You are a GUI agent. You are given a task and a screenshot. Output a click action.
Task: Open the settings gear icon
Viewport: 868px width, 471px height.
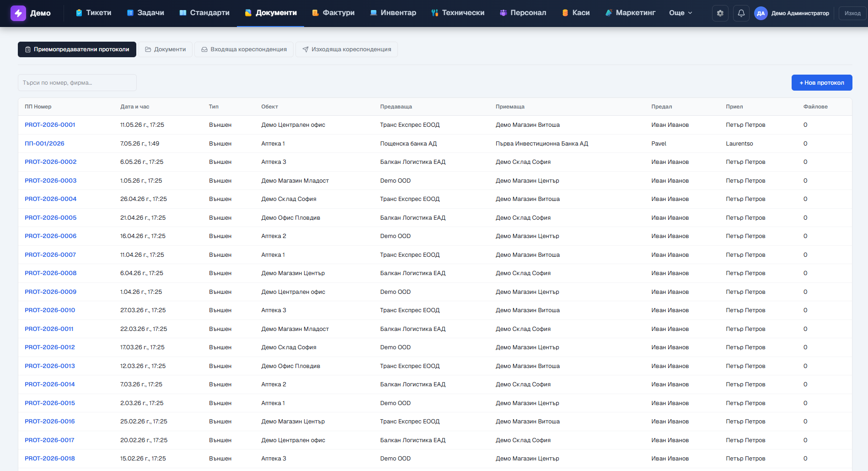tap(720, 13)
